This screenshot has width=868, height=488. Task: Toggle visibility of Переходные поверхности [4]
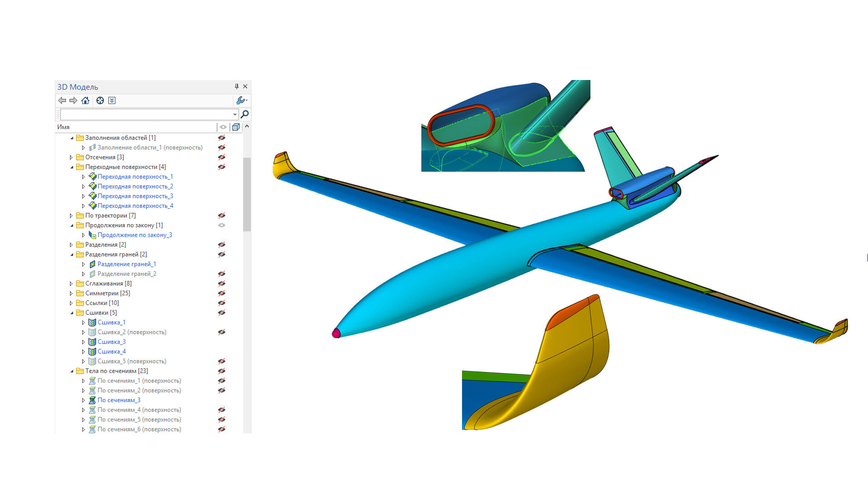222,167
